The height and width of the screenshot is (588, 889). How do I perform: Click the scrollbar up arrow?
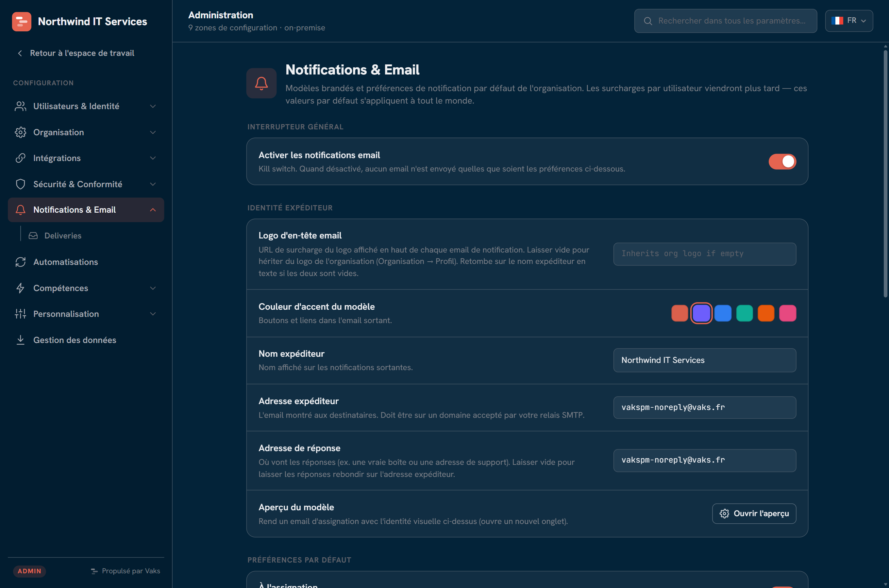click(x=885, y=46)
